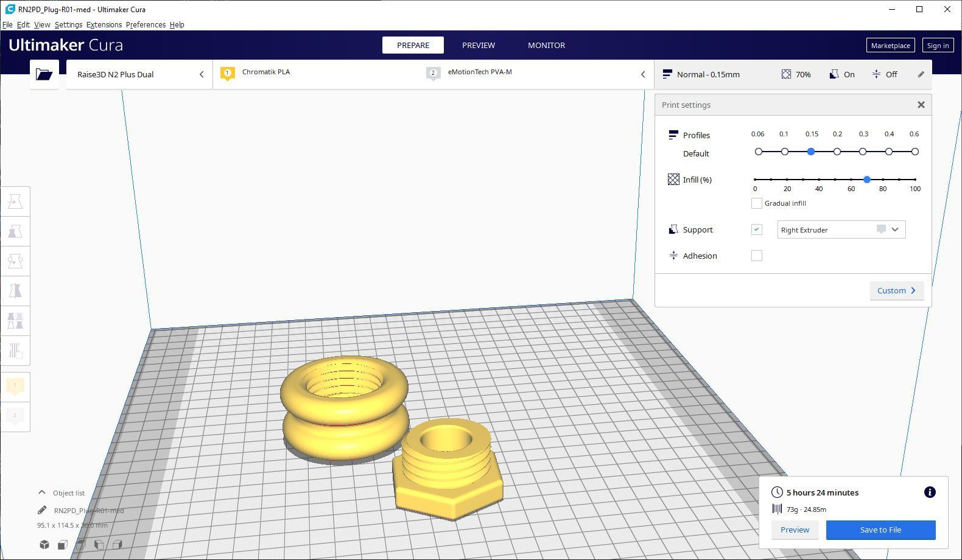
Task: Click the Sign in button
Action: tap(938, 46)
